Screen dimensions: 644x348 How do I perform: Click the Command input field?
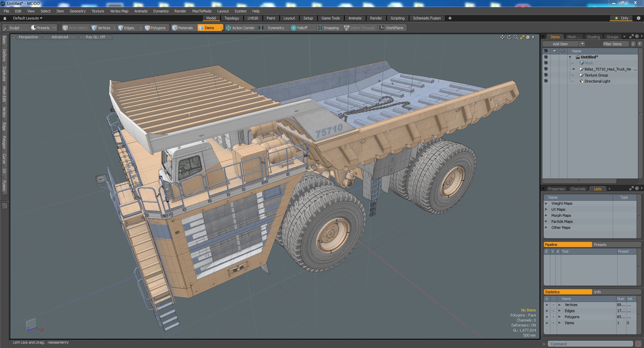[x=590, y=344]
